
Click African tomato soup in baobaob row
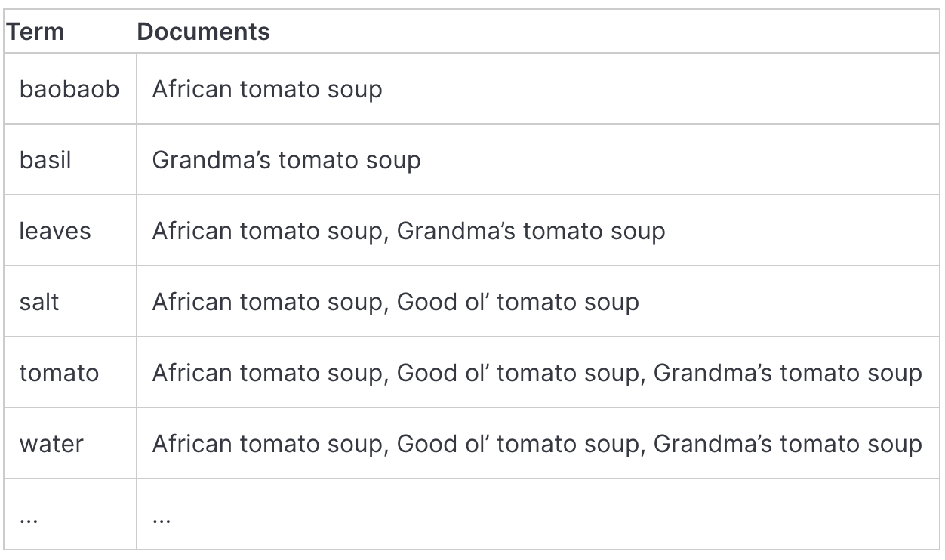point(267,89)
